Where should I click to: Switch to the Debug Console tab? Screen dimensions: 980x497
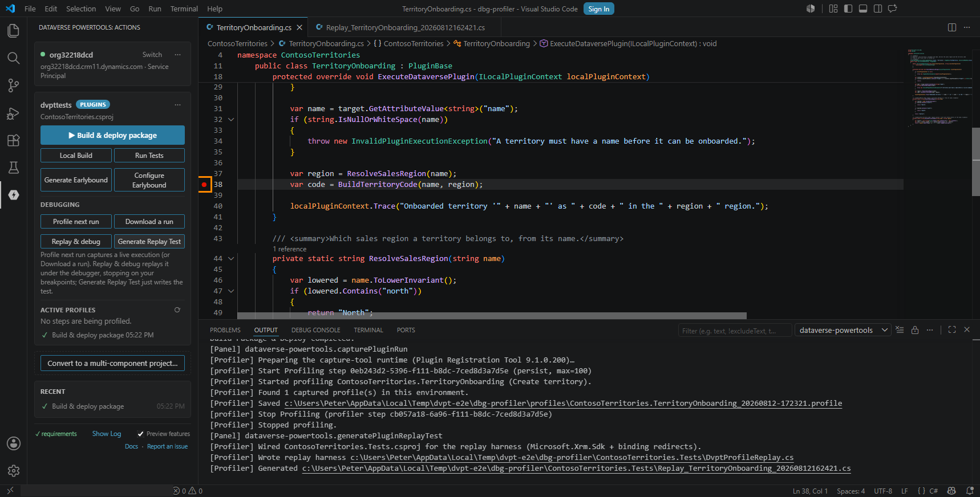(315, 330)
